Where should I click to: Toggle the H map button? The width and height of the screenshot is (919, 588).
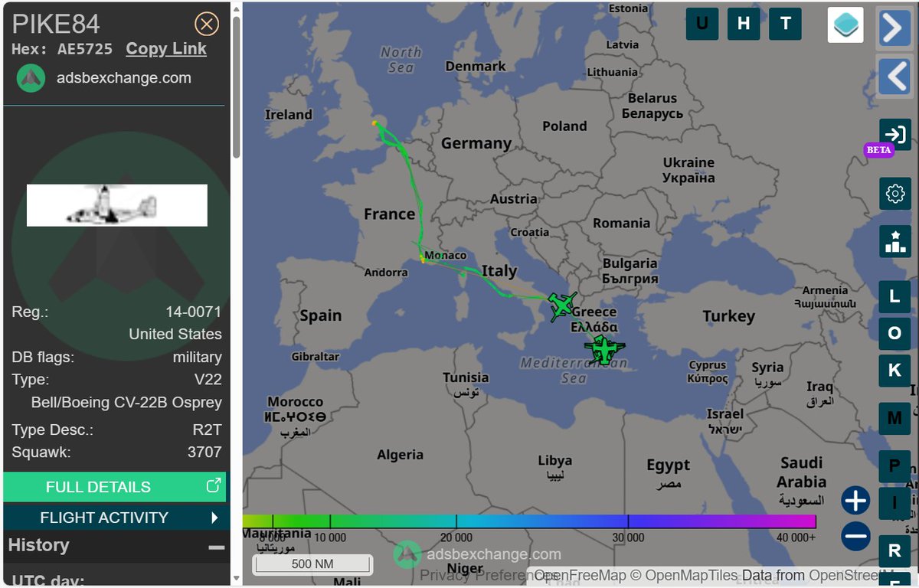tap(744, 24)
